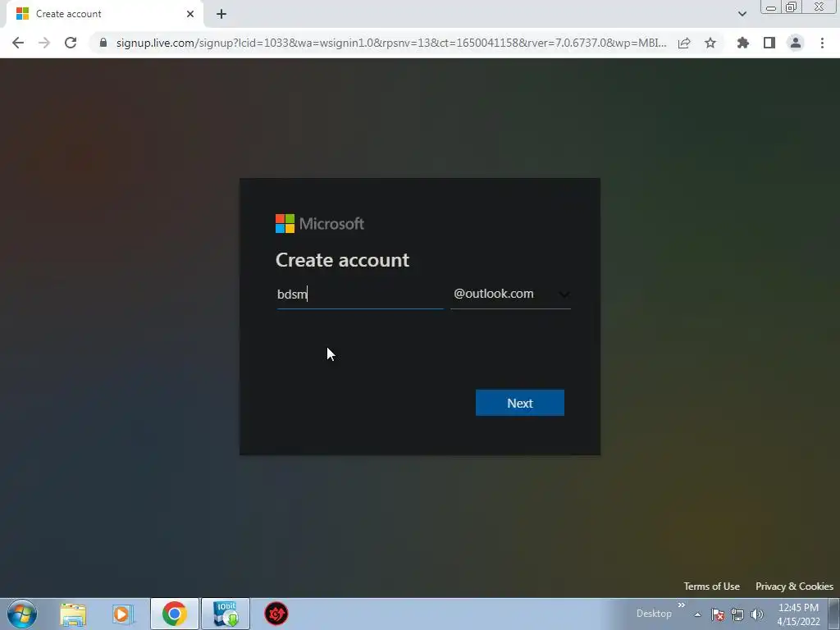
Task: Open the volume speaker tray icon
Action: [x=757, y=614]
